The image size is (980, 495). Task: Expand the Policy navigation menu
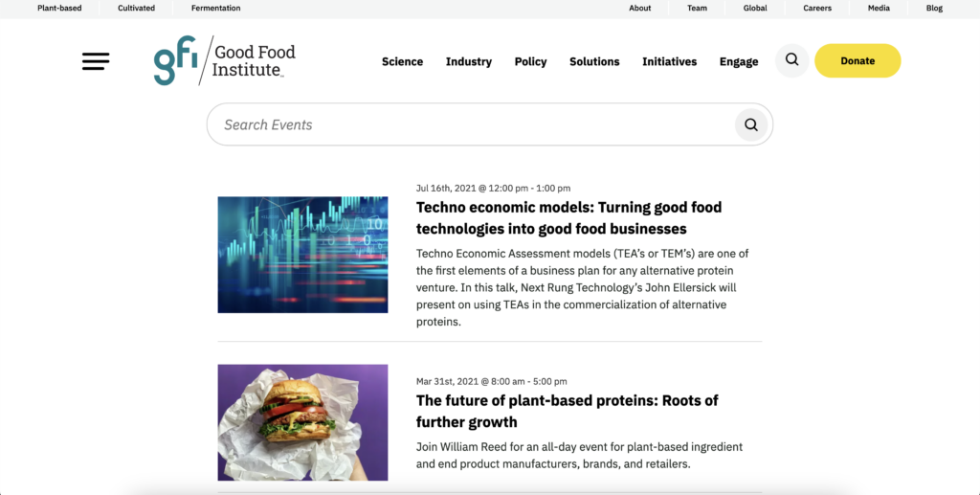click(x=530, y=61)
